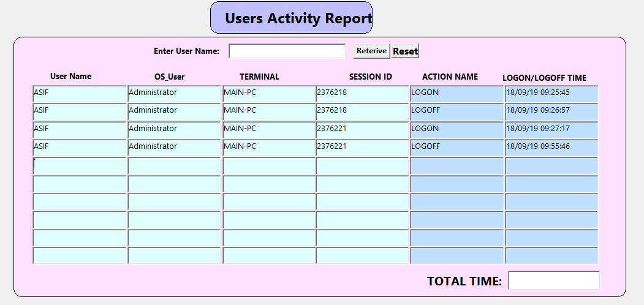Select logon time 18/09/19 09:25:45 cell
This screenshot has height=305, width=644.
551,93
